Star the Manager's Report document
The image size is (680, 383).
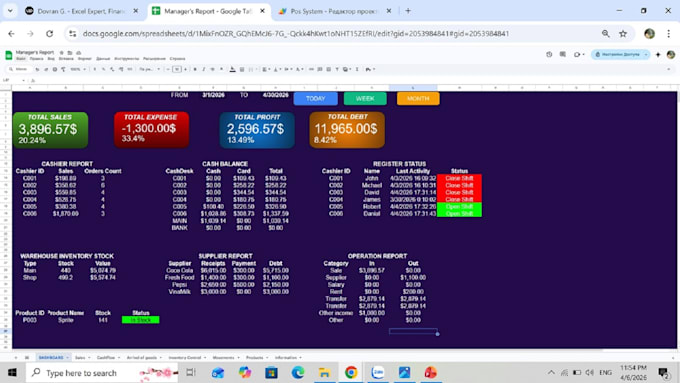(x=62, y=52)
